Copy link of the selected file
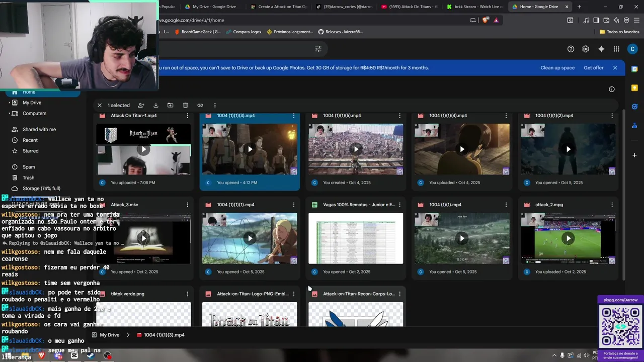644x362 pixels. 200,105
